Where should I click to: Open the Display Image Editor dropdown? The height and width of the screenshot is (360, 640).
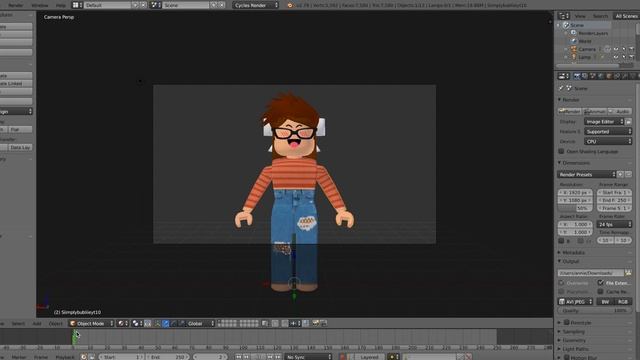coord(604,122)
